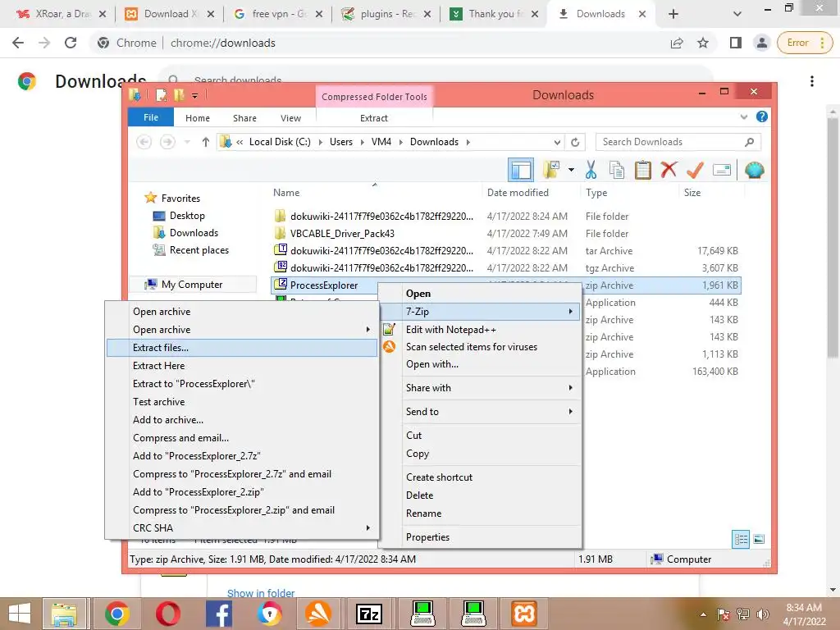Click the volume speaker tray icon
840x630 pixels.
[x=762, y=614]
